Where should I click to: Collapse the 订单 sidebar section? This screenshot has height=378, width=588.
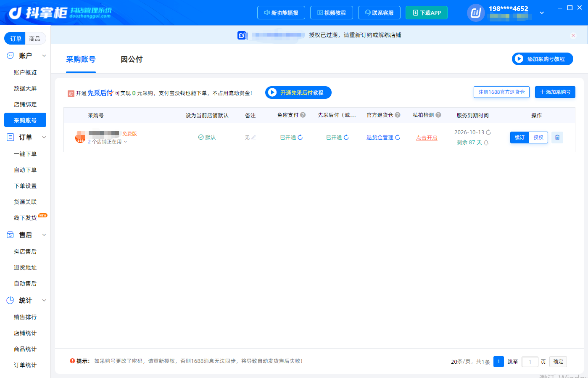[x=44, y=137]
